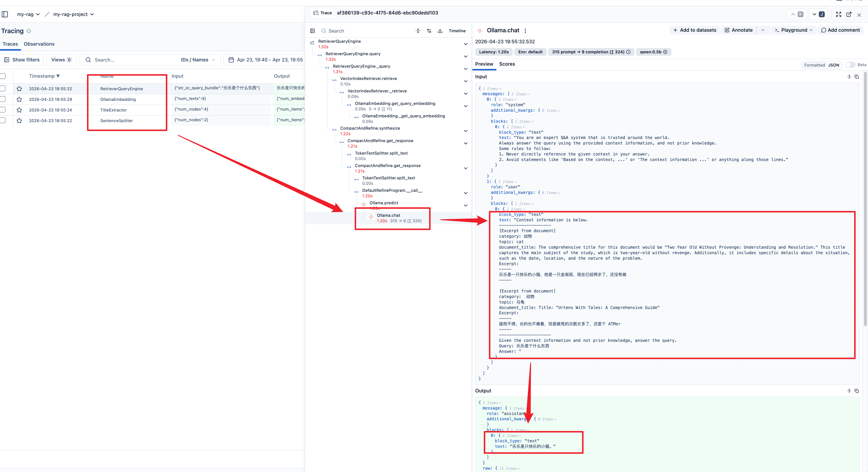Screen dimensions: 868x472
Task: Click the trace tree filter settings icon
Action: [429, 31]
